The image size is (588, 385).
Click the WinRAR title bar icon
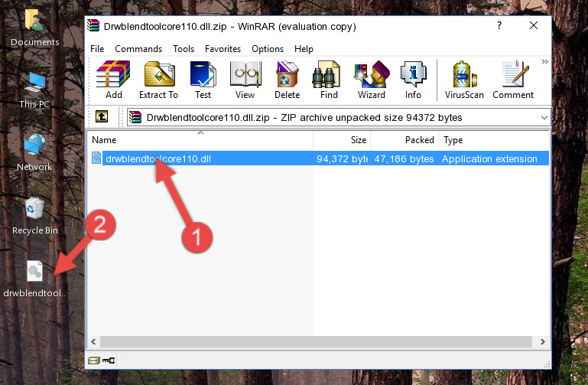[94, 26]
